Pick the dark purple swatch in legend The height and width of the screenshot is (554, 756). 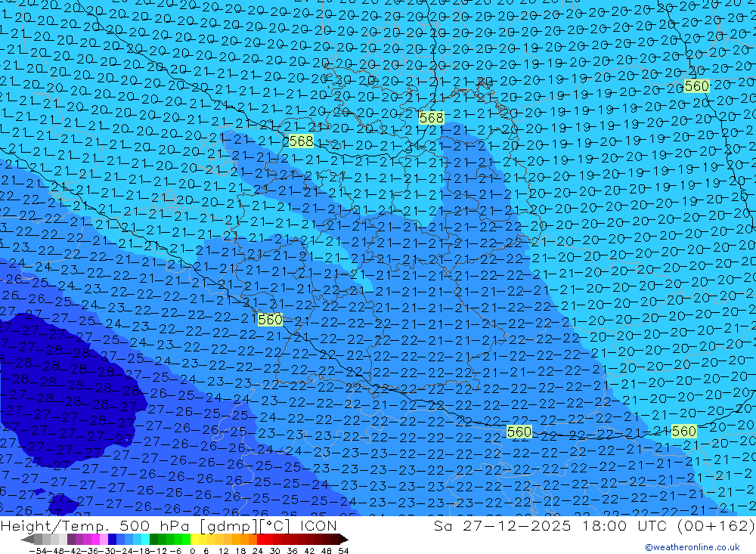tap(71, 539)
